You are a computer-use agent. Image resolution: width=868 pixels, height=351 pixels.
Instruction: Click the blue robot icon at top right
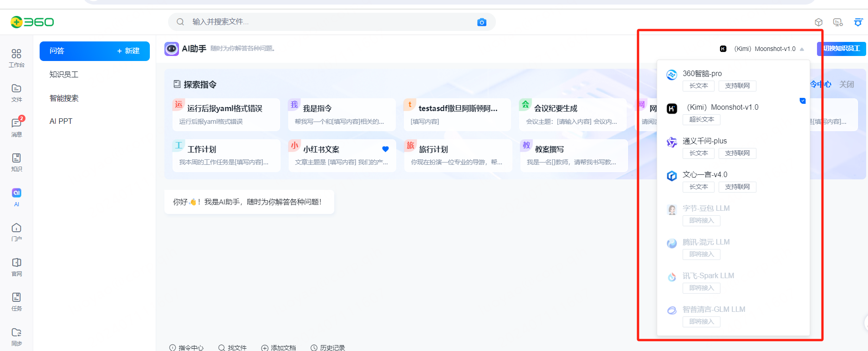tap(858, 22)
